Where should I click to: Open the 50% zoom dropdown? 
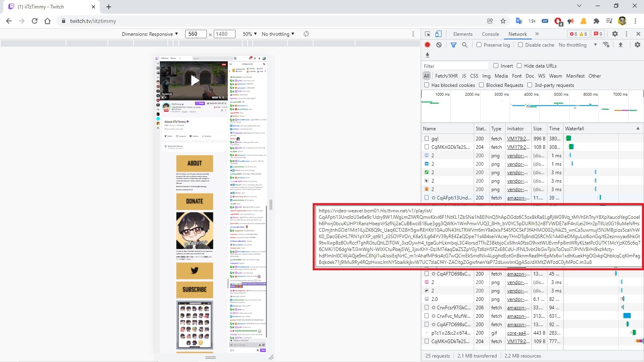pyautogui.click(x=250, y=34)
